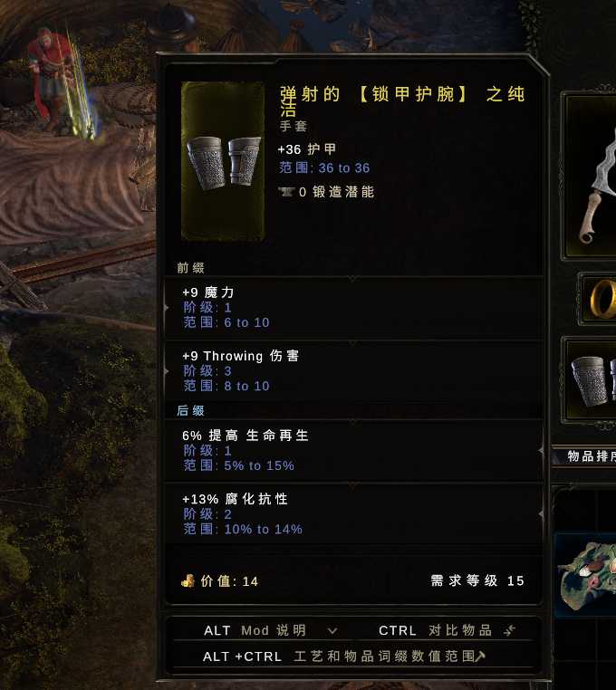The width and height of the screenshot is (616, 690).
Task: Select the dagger weapon equipment slot
Action: (x=591, y=176)
